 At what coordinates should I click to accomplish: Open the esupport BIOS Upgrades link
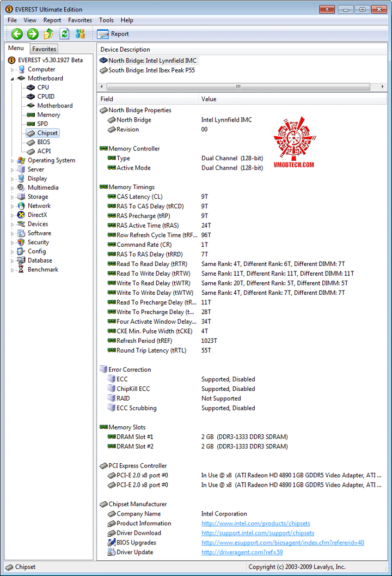coord(283,542)
